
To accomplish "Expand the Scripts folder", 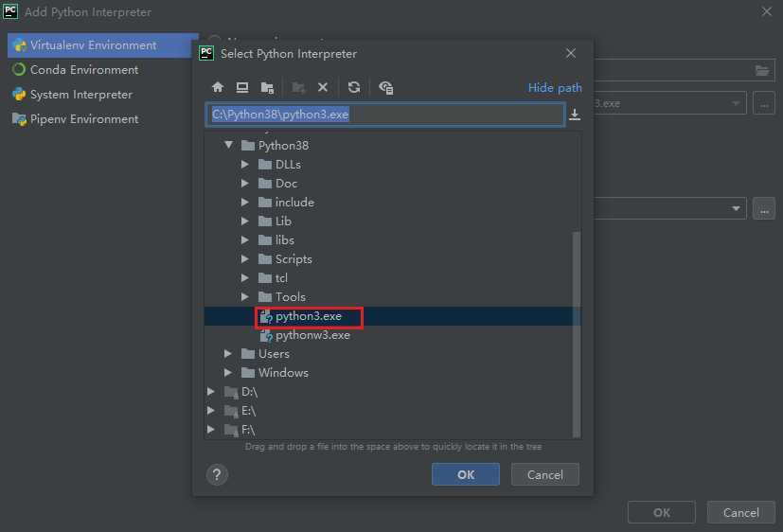I will coord(246,259).
